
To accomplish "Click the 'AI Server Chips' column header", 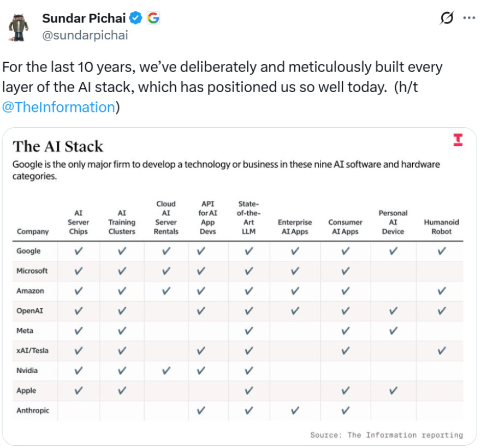I will pos(78,222).
